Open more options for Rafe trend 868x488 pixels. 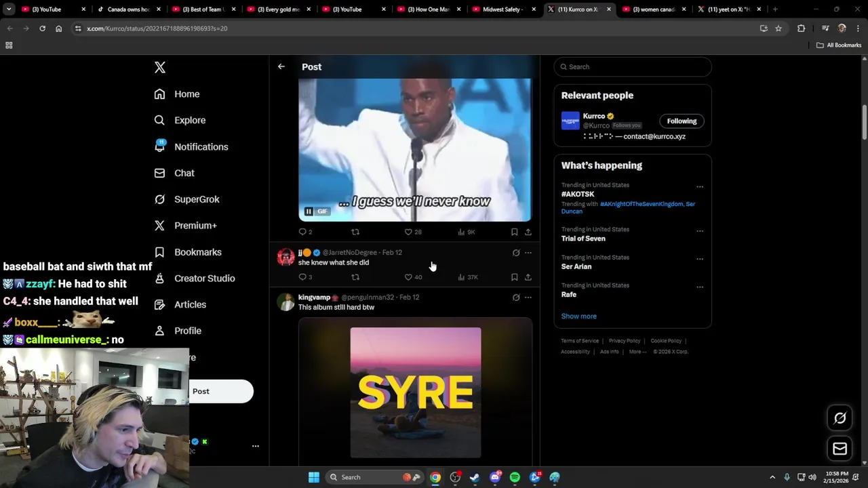(x=700, y=287)
